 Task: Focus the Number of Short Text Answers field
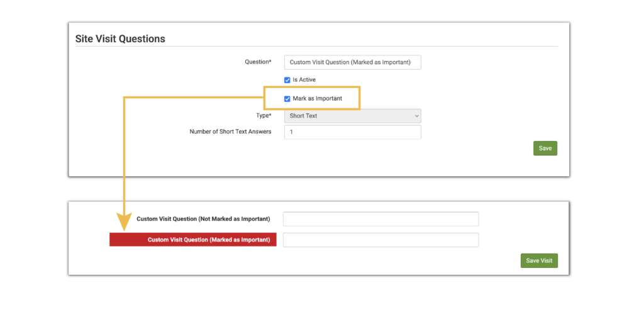(352, 132)
